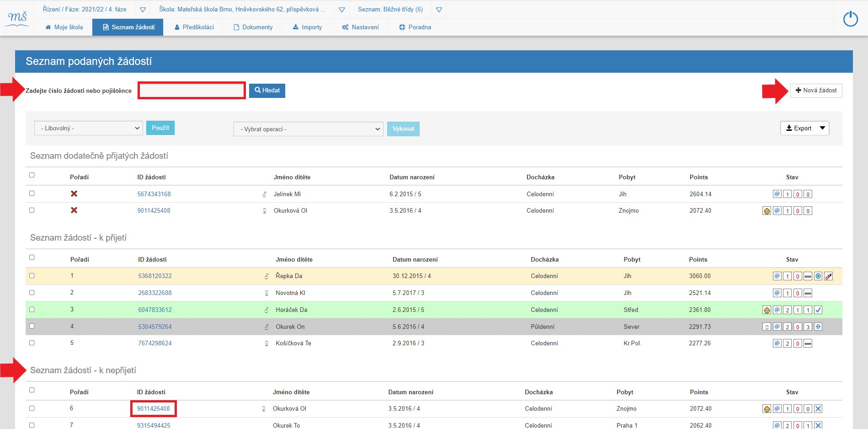Click the female gender icon beside Novotná Kl
The width and height of the screenshot is (868, 429).
[266, 293]
